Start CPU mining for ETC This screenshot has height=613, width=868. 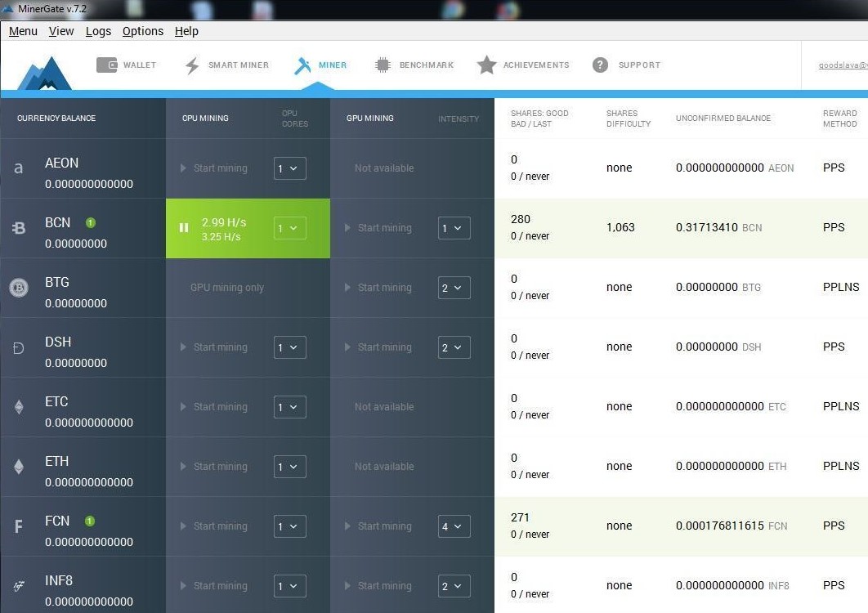tap(214, 407)
